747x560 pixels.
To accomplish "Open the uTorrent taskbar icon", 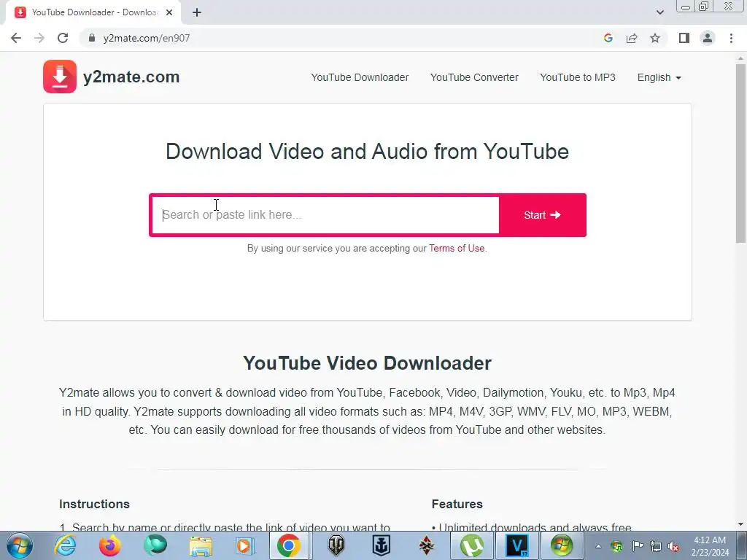I will coord(471,545).
